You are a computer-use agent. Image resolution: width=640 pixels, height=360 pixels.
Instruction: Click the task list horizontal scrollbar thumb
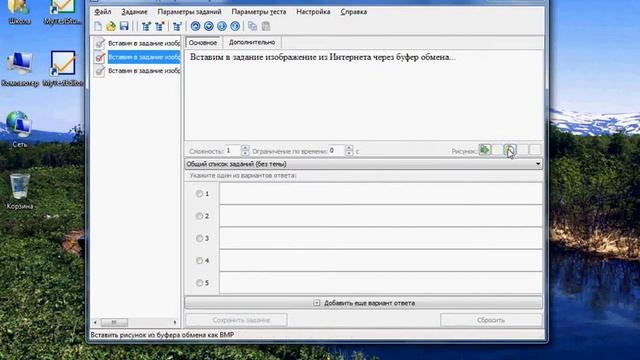coord(114,322)
